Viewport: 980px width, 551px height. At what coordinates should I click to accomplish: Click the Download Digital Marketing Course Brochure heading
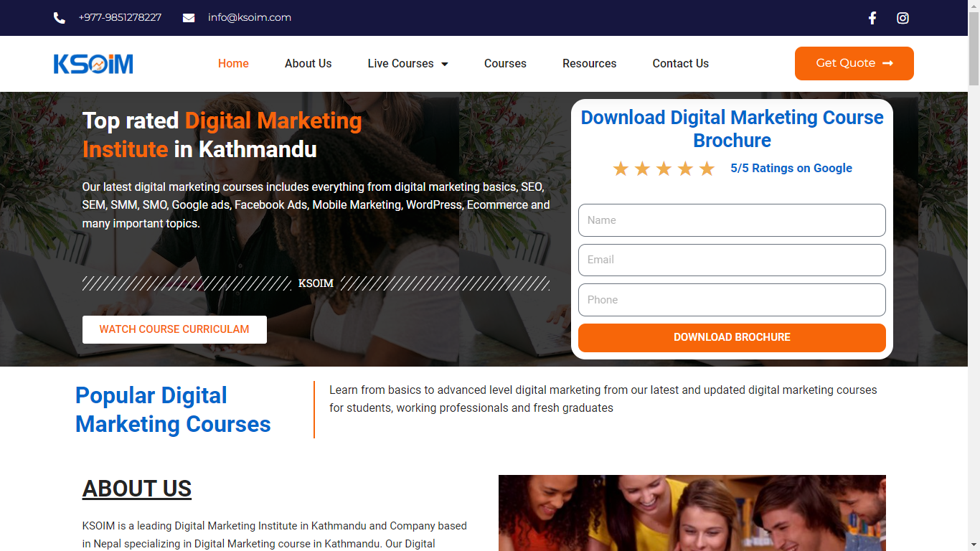click(x=732, y=129)
